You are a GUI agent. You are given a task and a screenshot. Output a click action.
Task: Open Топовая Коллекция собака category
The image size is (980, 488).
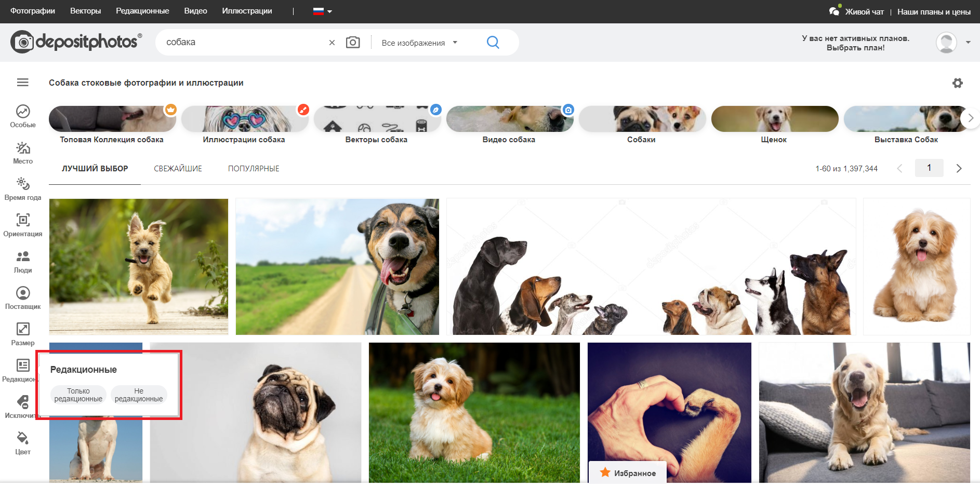pyautogui.click(x=112, y=125)
